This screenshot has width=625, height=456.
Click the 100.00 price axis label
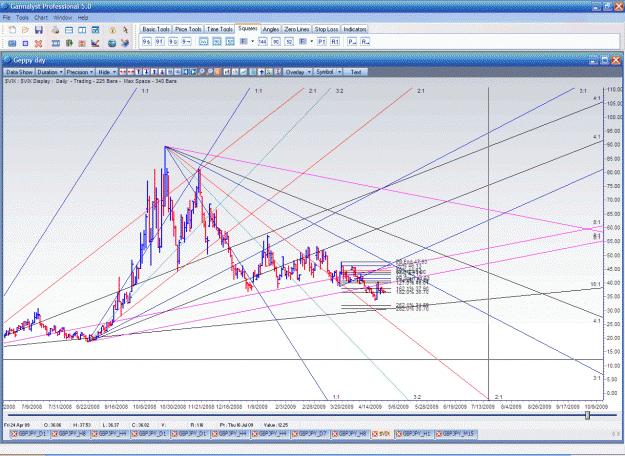(614, 117)
